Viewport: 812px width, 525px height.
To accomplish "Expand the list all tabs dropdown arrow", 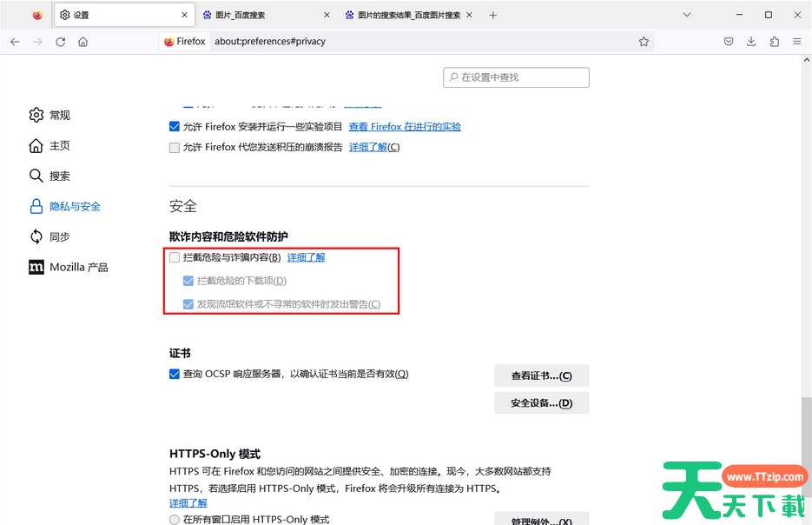I will [686, 15].
